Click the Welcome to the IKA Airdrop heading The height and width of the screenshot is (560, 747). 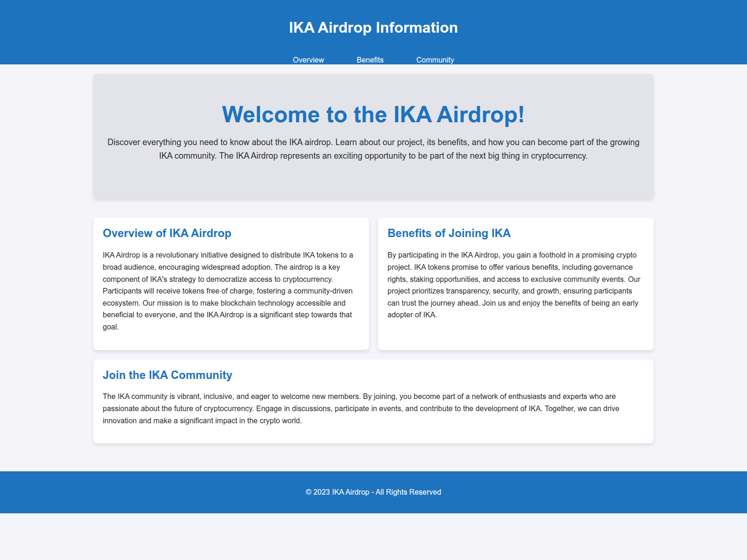(x=373, y=113)
